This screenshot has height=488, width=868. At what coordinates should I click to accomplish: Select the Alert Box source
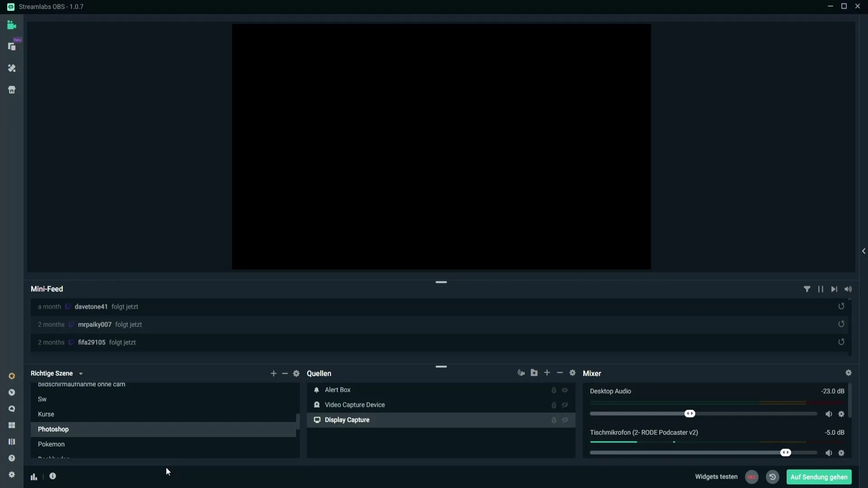click(441, 390)
